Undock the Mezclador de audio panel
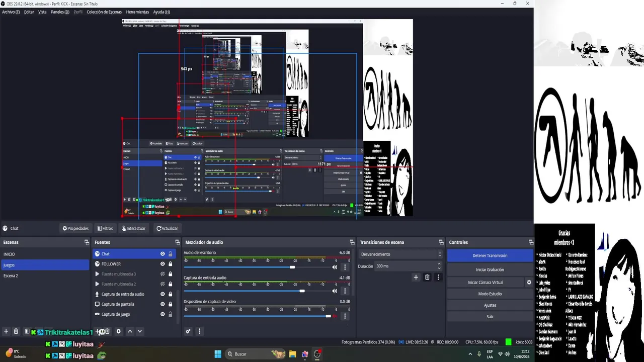644x362 pixels. pyautogui.click(x=352, y=242)
